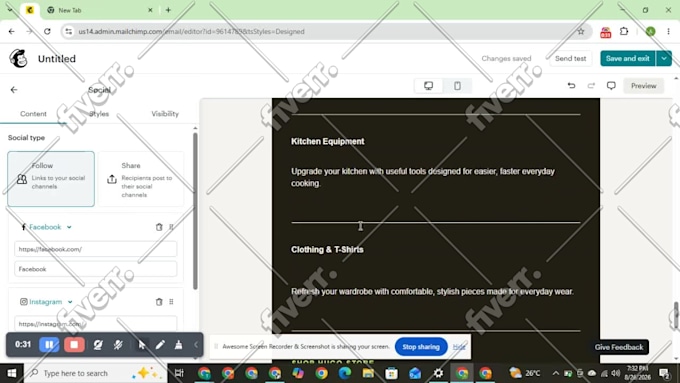Edit the Instagram URL field
Viewport: 680px width, 383px height.
tap(95, 324)
